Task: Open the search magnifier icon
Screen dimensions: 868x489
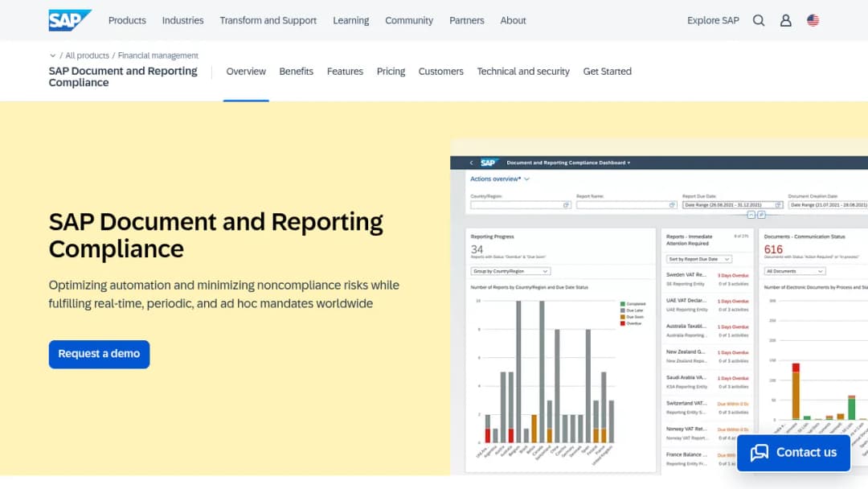Action: tap(759, 20)
